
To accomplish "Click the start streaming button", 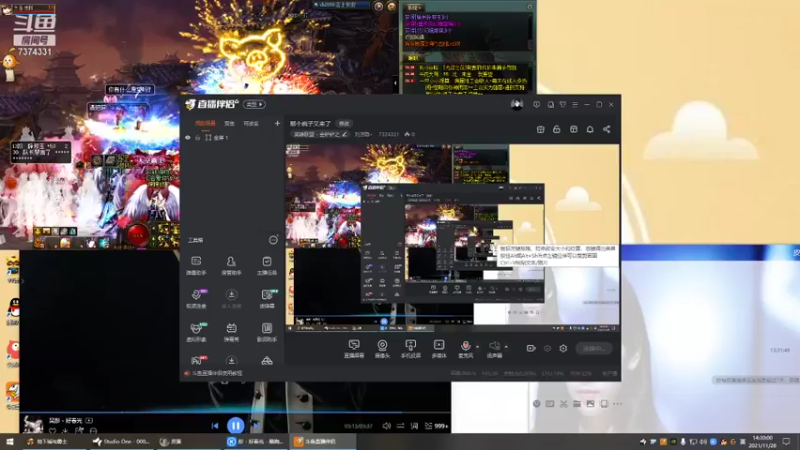I will pos(594,348).
